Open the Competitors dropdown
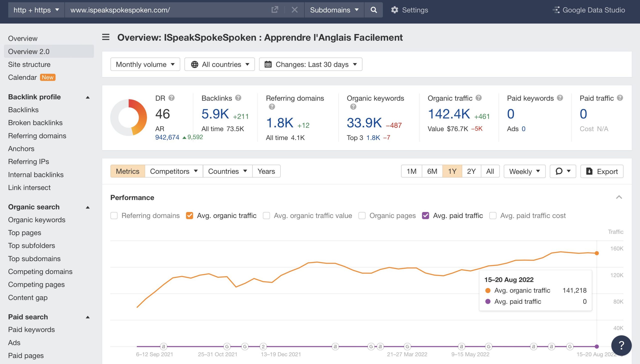 pos(174,171)
